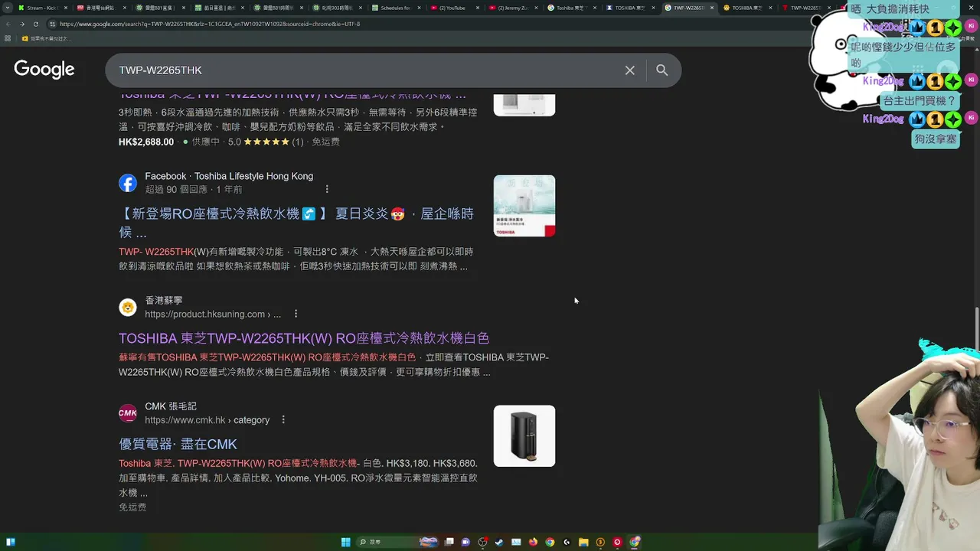This screenshot has width=980, height=551.
Task: Click the 香港蘇寧 site name
Action: (164, 301)
